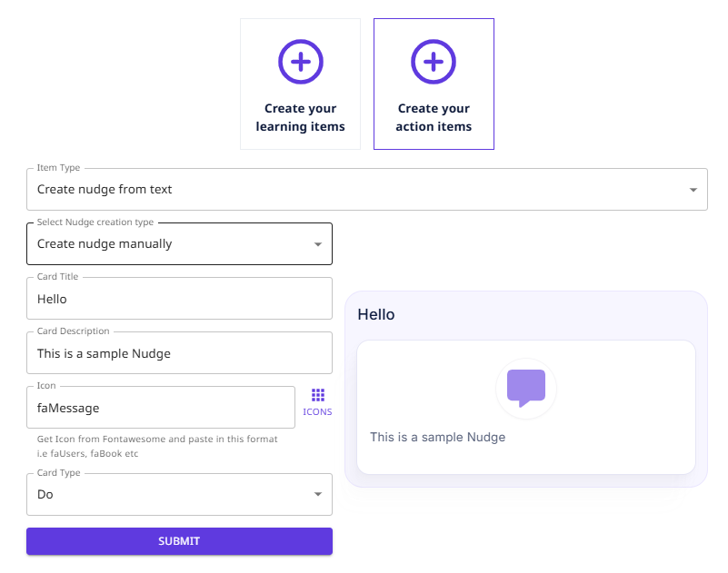Select the 'Create your action items' label
Viewport: 728px width, 573px height.
(434, 118)
